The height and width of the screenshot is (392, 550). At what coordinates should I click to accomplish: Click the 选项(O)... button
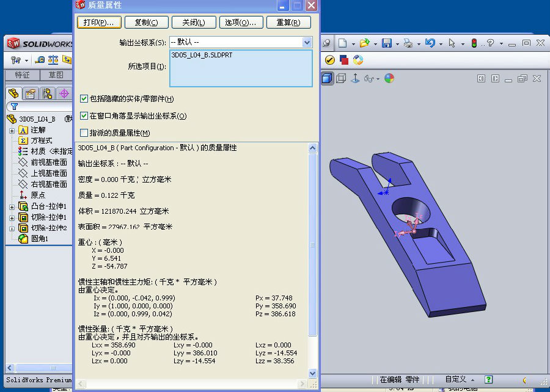[241, 23]
